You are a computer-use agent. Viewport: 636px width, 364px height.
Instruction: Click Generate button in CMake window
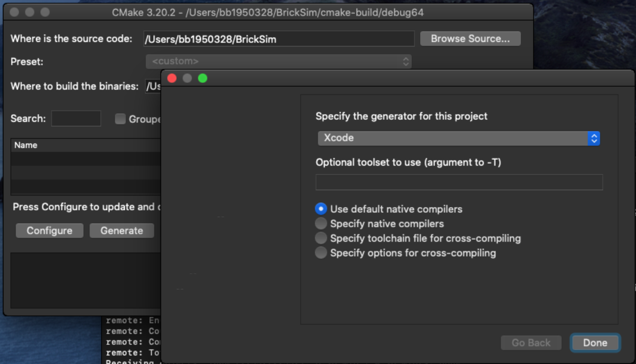coord(121,231)
